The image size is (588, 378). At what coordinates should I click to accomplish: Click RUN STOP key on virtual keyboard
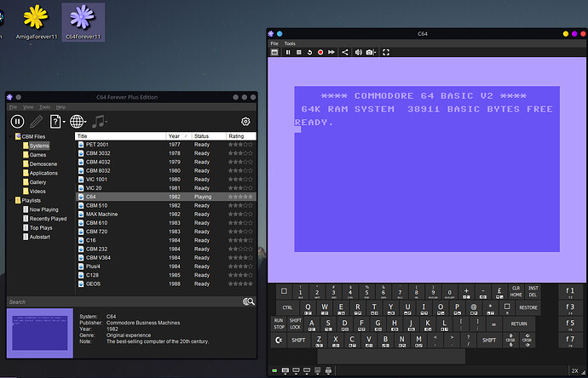click(279, 324)
